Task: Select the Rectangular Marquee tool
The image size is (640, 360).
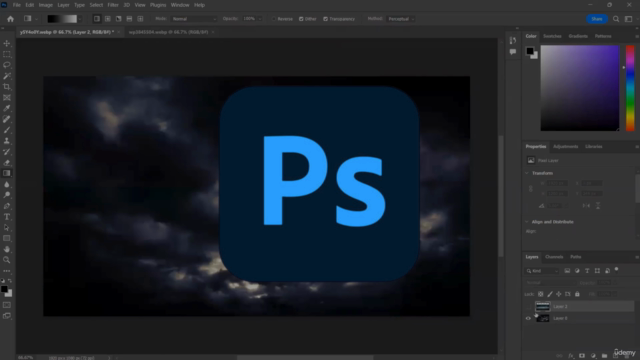Action: pyautogui.click(x=7, y=54)
